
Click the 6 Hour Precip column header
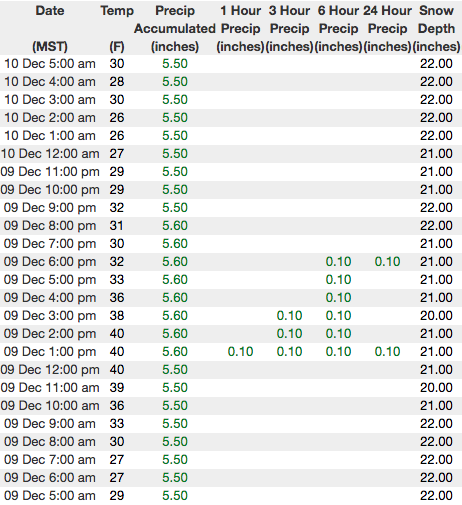(338, 28)
